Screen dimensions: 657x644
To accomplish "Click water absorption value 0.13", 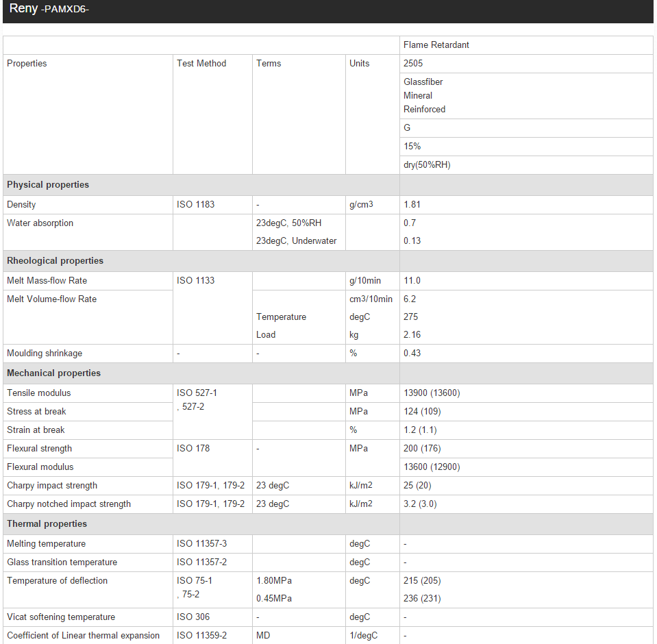I will [x=412, y=241].
